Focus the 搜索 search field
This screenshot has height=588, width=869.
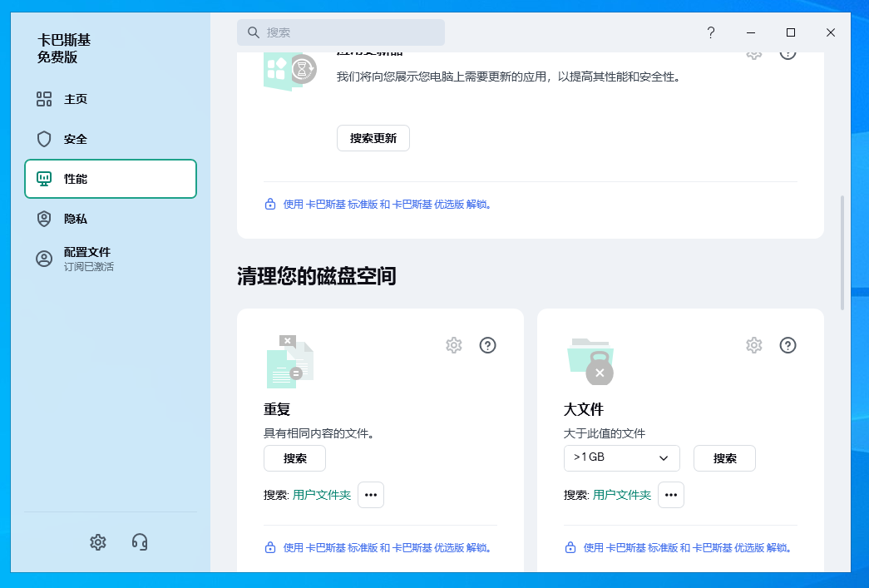341,32
